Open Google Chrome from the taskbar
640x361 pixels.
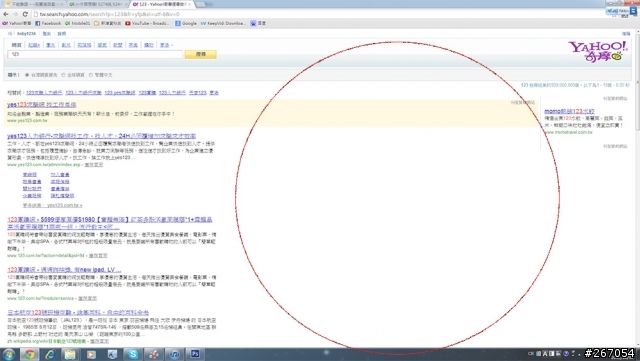(x=29, y=354)
